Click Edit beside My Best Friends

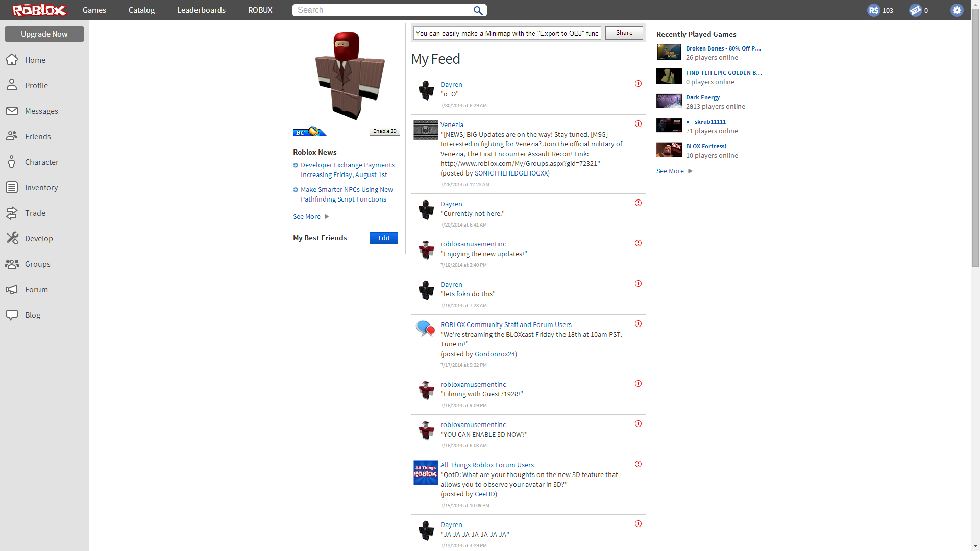[x=384, y=238]
